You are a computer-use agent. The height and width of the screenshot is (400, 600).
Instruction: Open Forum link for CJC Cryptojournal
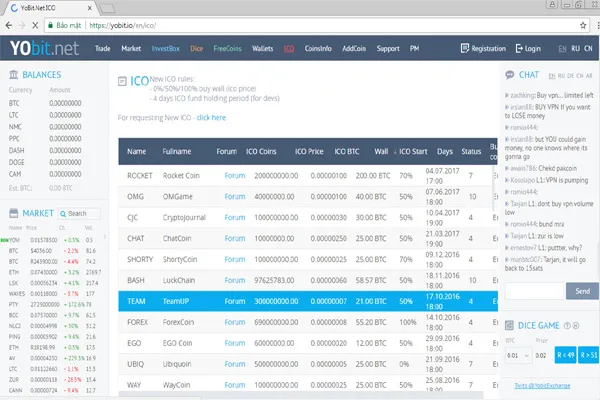235,217
